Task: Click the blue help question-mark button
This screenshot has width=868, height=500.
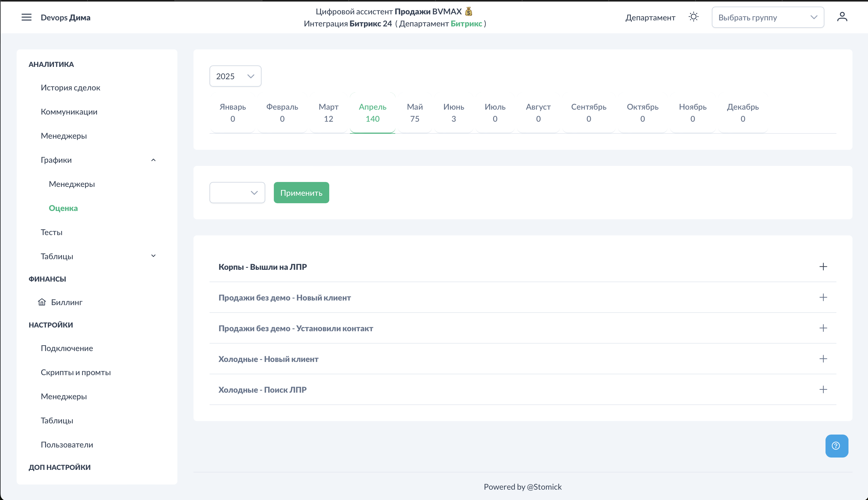Action: 836,446
